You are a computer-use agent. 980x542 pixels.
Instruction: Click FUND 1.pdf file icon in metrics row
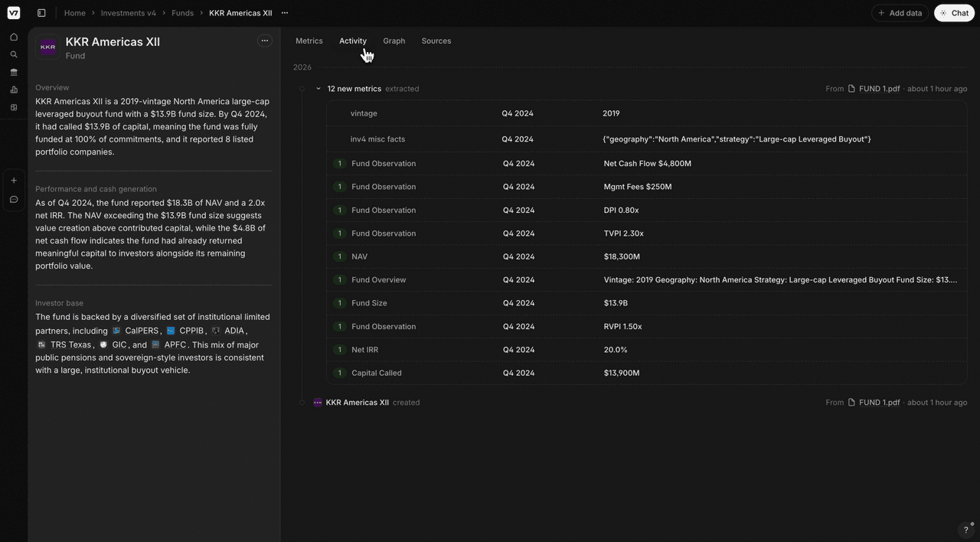[851, 89]
